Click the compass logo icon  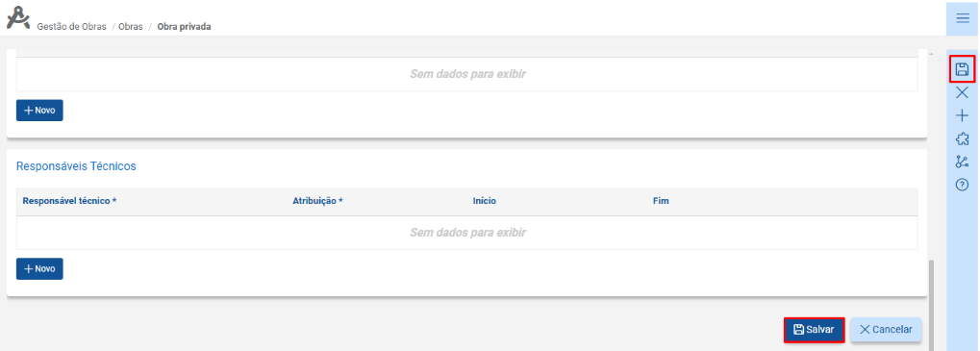[18, 17]
